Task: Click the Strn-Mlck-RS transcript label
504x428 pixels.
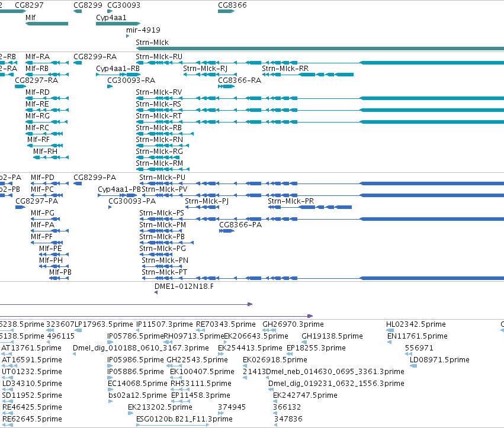Action: click(x=159, y=104)
